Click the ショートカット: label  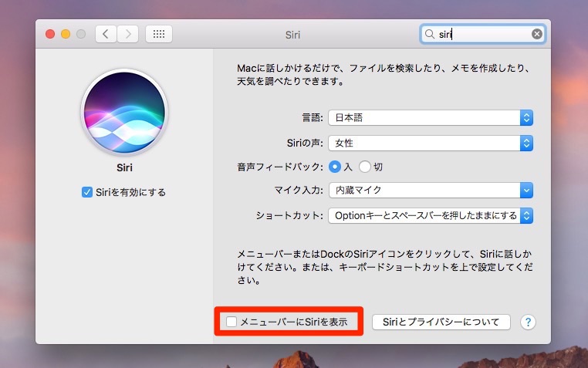click(x=289, y=215)
